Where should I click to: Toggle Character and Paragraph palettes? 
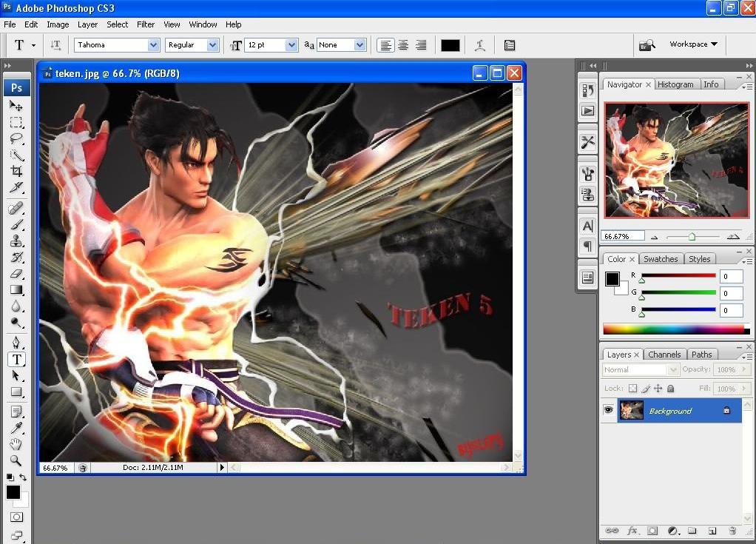510,45
